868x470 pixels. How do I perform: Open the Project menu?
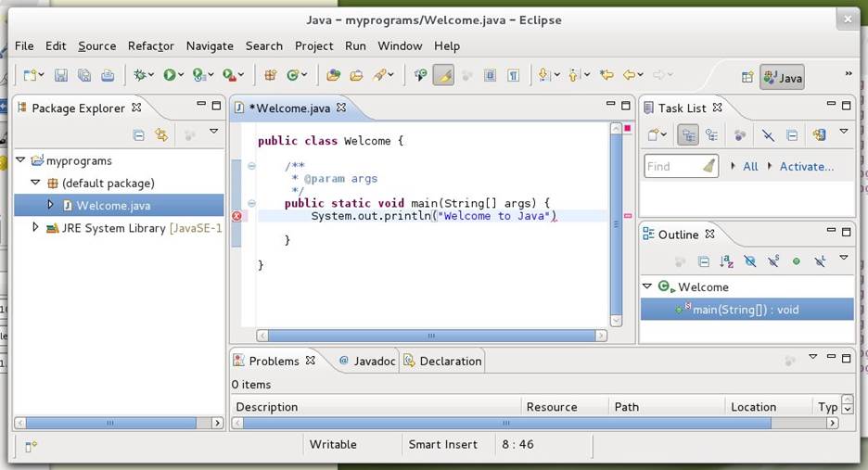tap(313, 46)
